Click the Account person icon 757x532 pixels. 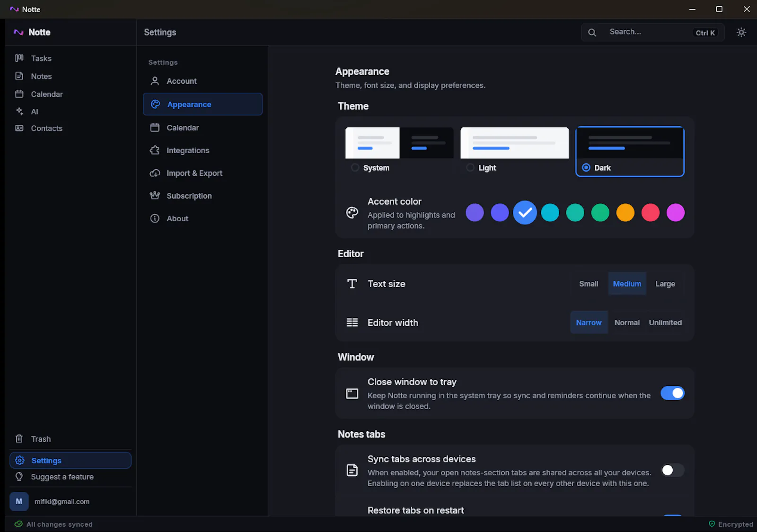[155, 81]
